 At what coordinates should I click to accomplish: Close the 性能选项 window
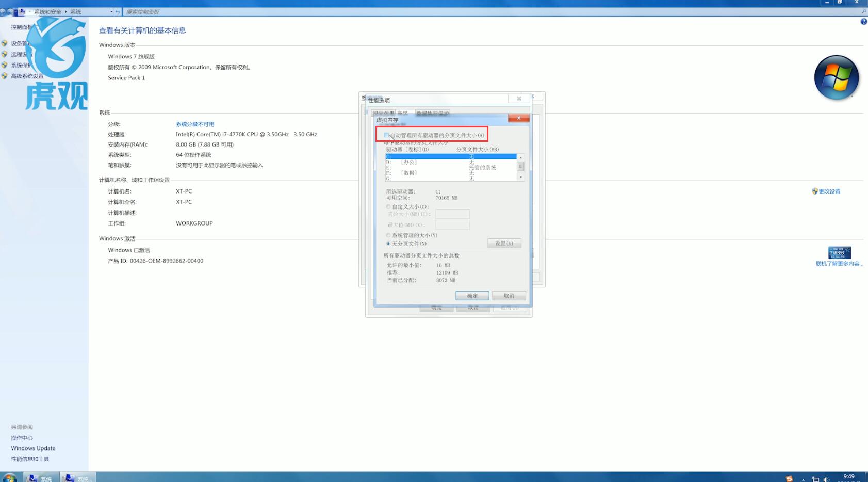pyautogui.click(x=519, y=98)
